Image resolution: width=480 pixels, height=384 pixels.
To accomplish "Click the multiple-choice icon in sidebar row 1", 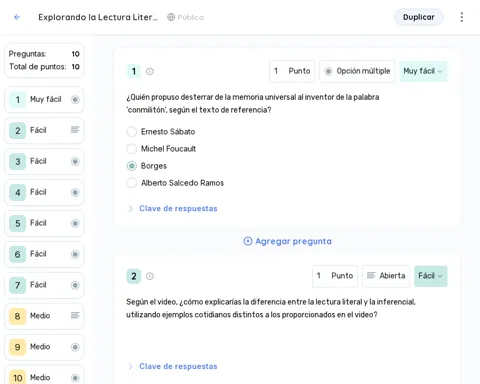I will coord(75,100).
